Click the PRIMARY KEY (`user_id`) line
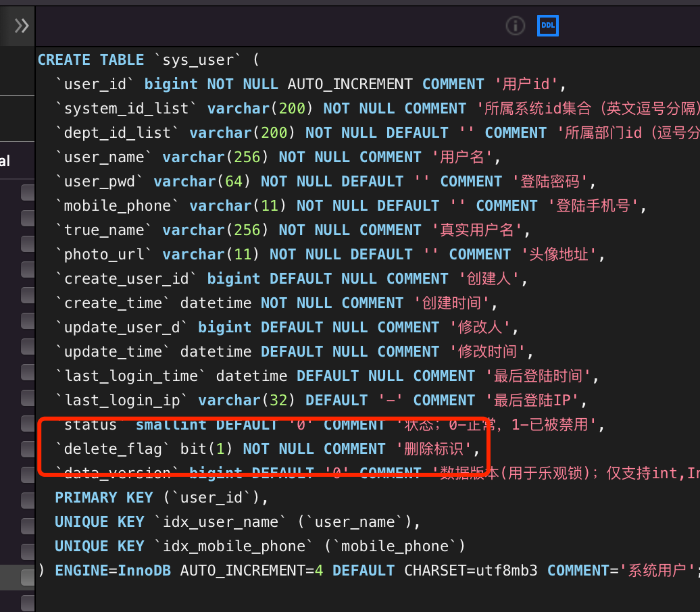 pyautogui.click(x=161, y=497)
